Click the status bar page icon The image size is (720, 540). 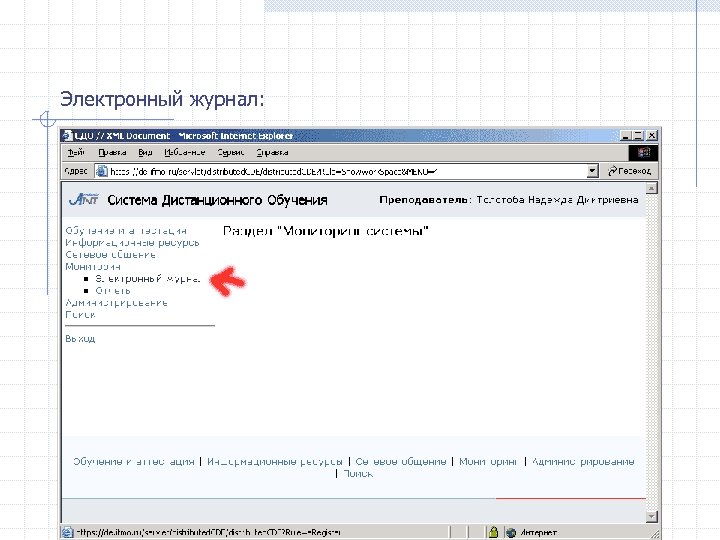[x=68, y=532]
